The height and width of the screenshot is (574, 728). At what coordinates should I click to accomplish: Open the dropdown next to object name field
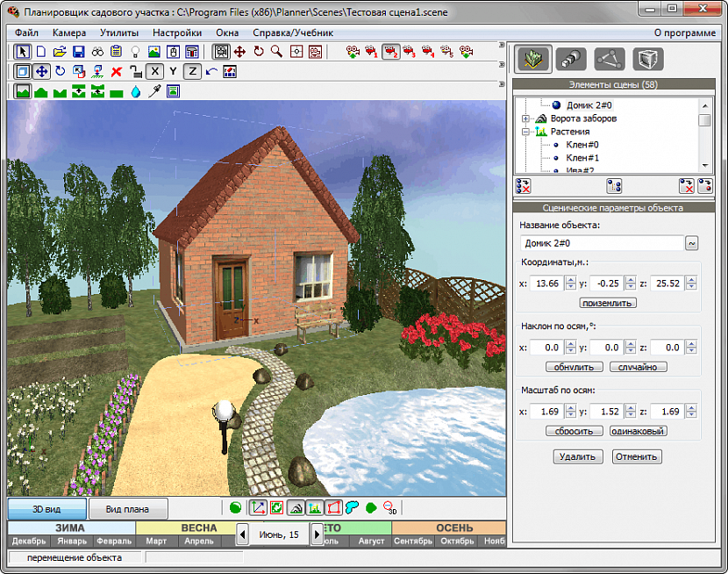coord(692,243)
